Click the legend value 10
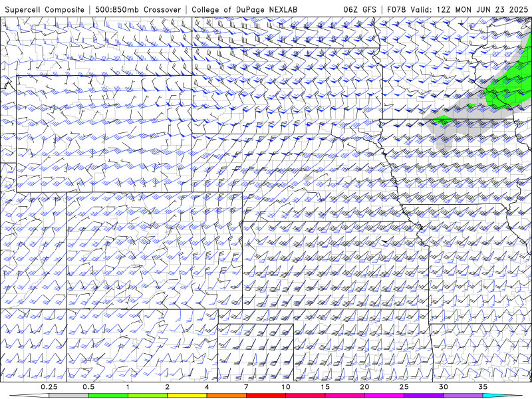Image resolution: width=532 pixels, height=399 pixels. (x=286, y=387)
